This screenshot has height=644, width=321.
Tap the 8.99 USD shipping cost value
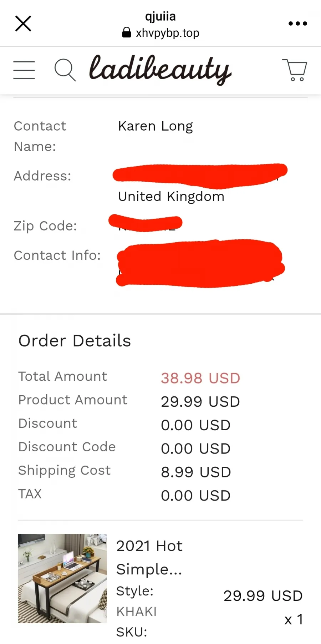(x=196, y=472)
